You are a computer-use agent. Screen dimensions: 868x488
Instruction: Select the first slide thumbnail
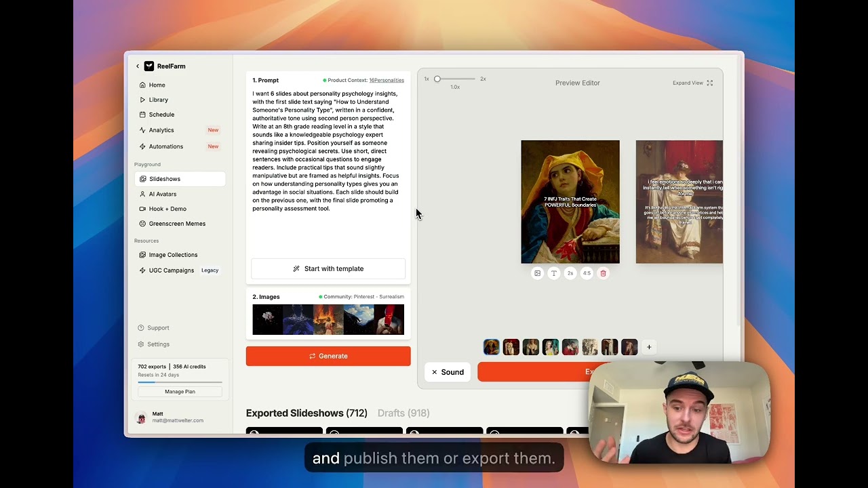491,348
